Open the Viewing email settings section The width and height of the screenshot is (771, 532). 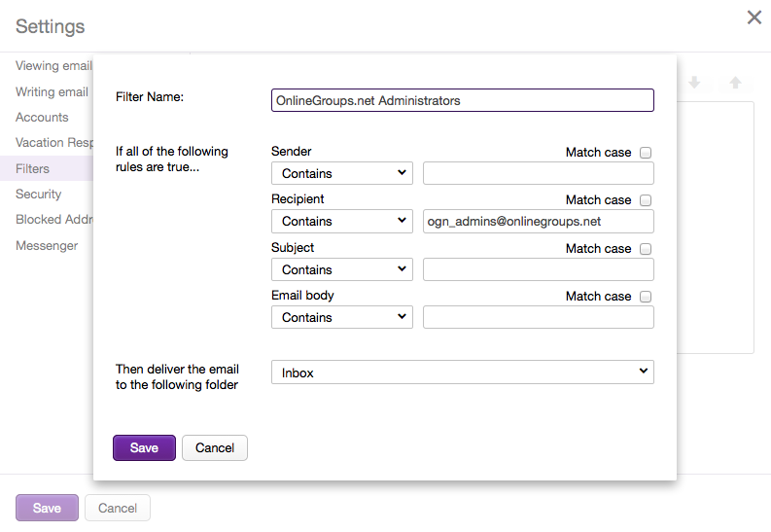[x=53, y=66]
